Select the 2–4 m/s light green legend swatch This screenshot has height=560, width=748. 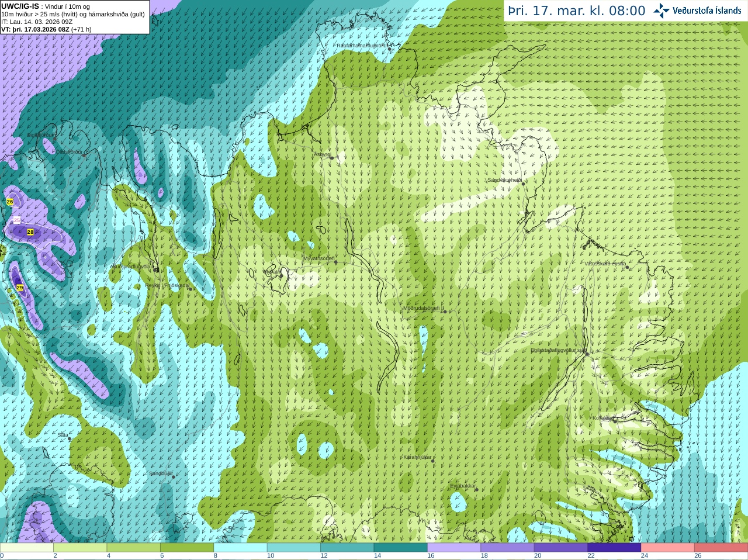[80, 548]
